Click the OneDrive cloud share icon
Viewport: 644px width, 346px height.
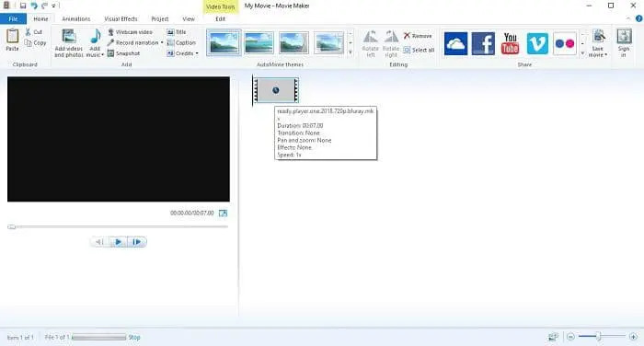[x=455, y=43]
